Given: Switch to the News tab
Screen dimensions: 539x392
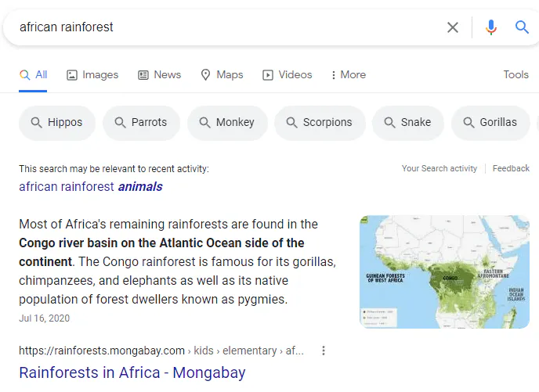Looking at the screenshot, I should [x=159, y=74].
